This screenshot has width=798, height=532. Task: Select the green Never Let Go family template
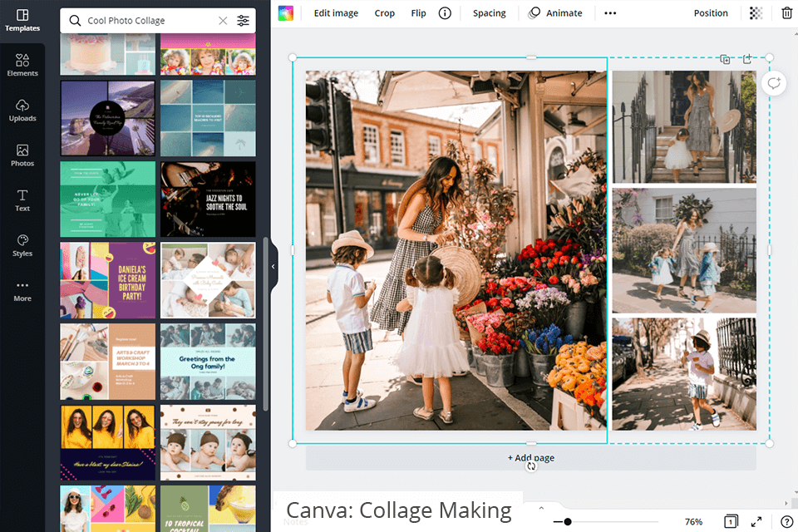click(108, 199)
